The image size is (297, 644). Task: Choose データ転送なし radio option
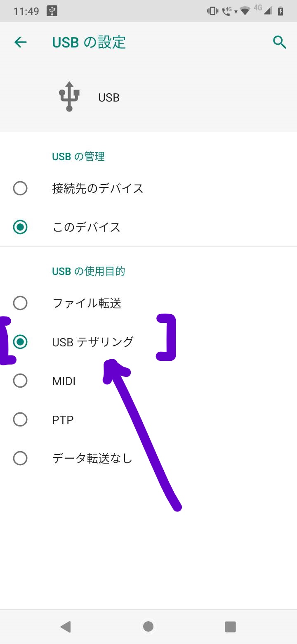20,458
